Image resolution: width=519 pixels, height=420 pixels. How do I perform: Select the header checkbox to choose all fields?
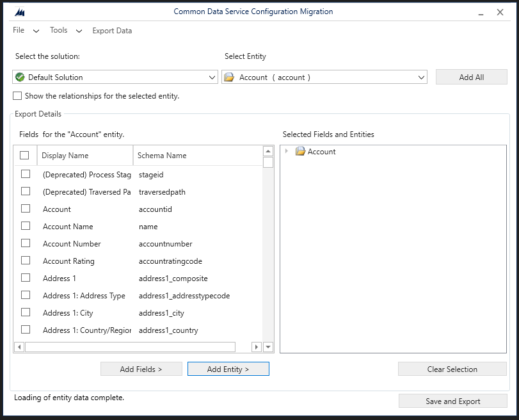tap(24, 155)
